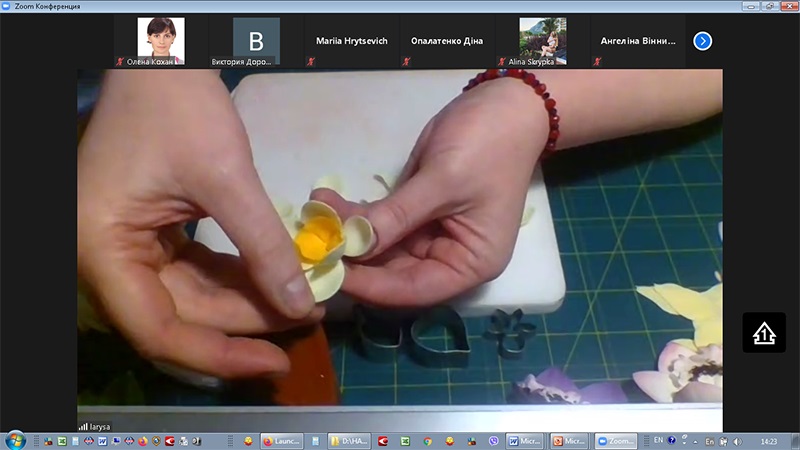Image resolution: width=800 pixels, height=450 pixels.
Task: Switch to Microsoft Word taskbar window
Action: 527,440
